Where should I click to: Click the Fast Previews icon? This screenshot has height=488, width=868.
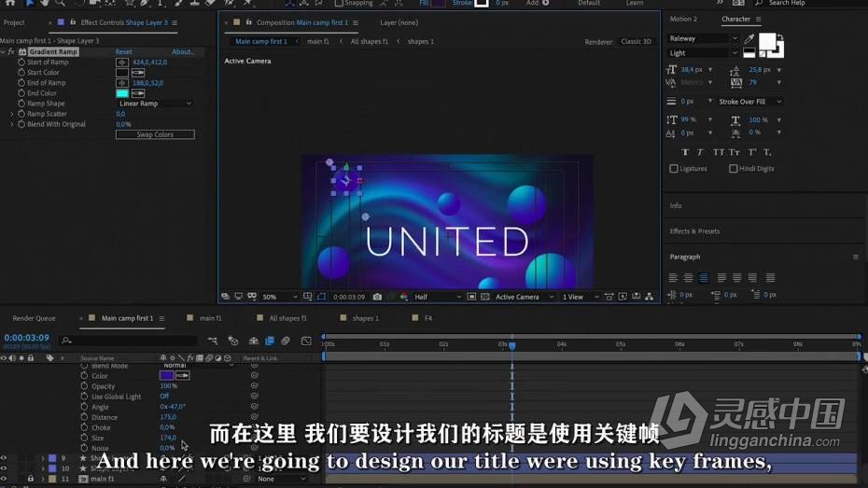[623, 297]
